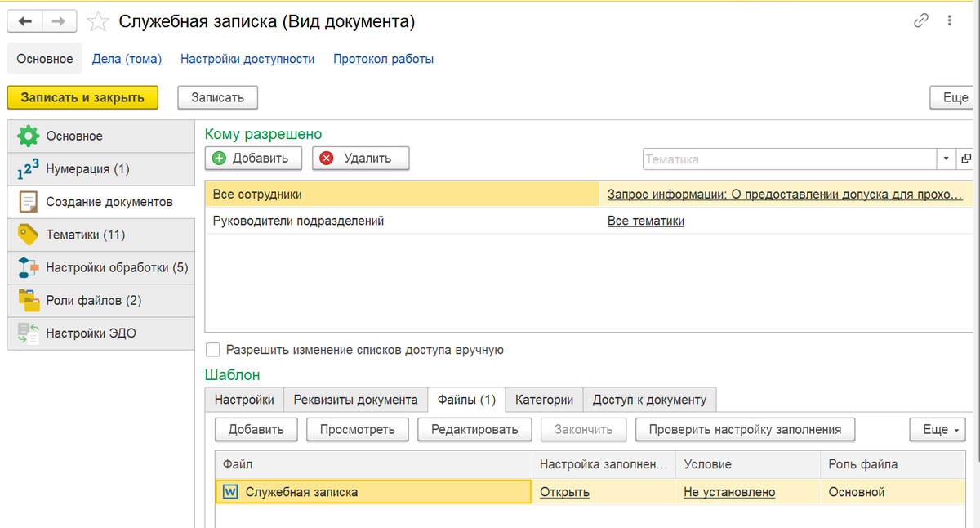Expand the Тематика dropdown arrow
Viewport: 980px width, 528px height.
[x=947, y=159]
